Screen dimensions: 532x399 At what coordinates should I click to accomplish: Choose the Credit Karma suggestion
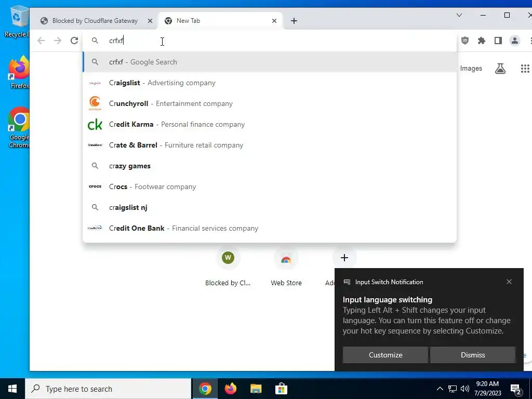pyautogui.click(x=270, y=124)
